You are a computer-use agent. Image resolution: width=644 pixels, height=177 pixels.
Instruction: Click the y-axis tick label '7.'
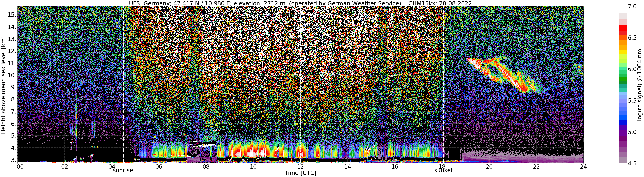[x=13, y=112]
